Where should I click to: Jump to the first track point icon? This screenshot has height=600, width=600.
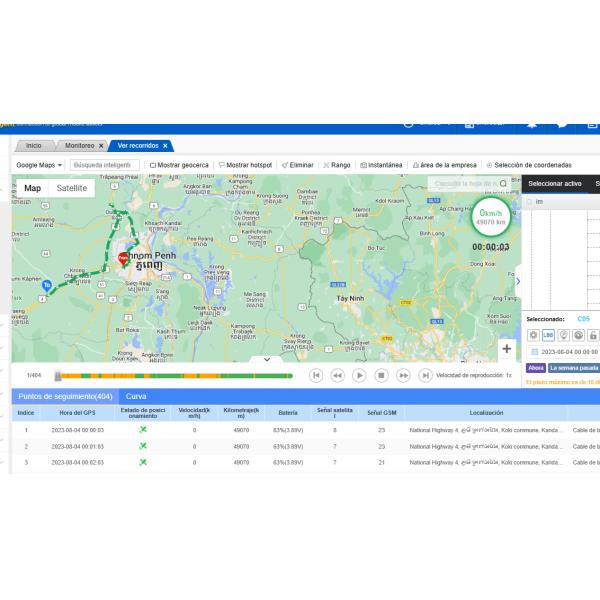(316, 375)
